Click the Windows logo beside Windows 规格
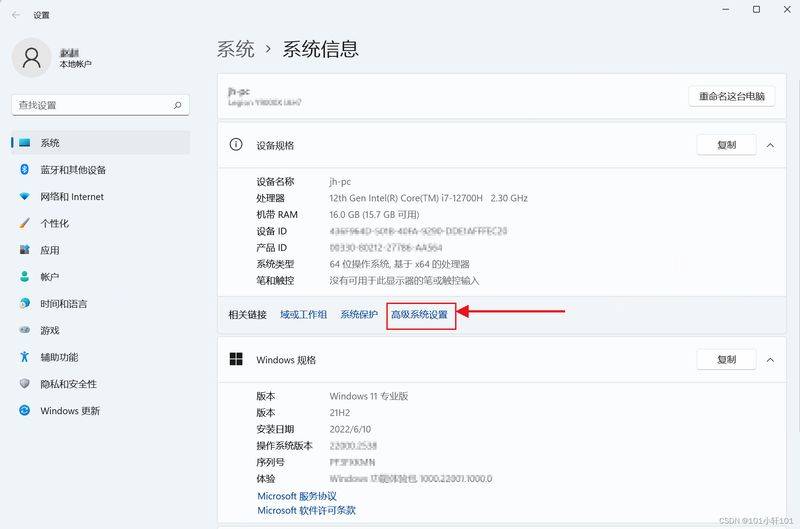The width and height of the screenshot is (800, 529). [x=236, y=359]
